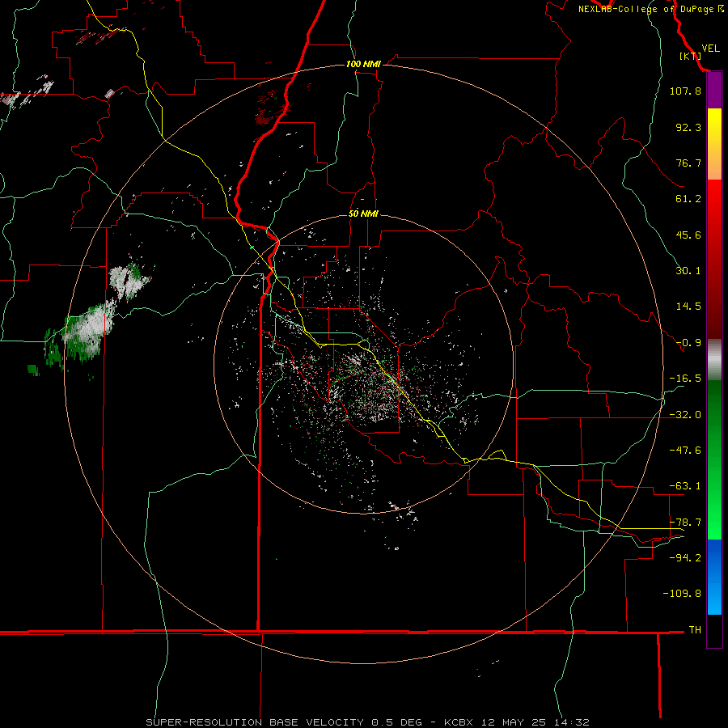
Task: Select the 45.6 legend value
Action: (688, 235)
